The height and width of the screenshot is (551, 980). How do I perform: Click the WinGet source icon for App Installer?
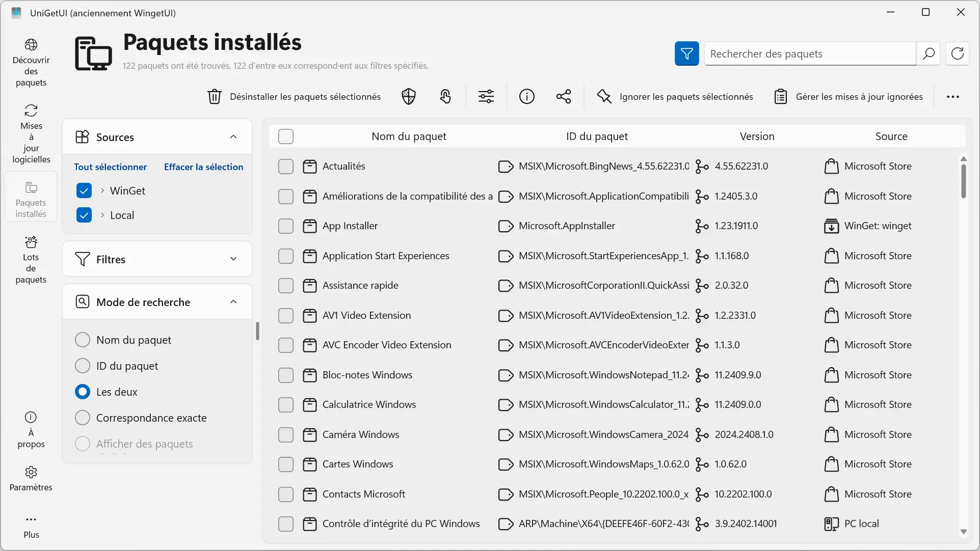click(x=832, y=226)
